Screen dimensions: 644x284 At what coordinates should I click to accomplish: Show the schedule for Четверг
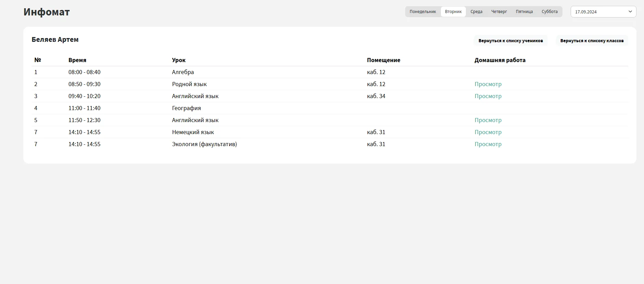(499, 12)
